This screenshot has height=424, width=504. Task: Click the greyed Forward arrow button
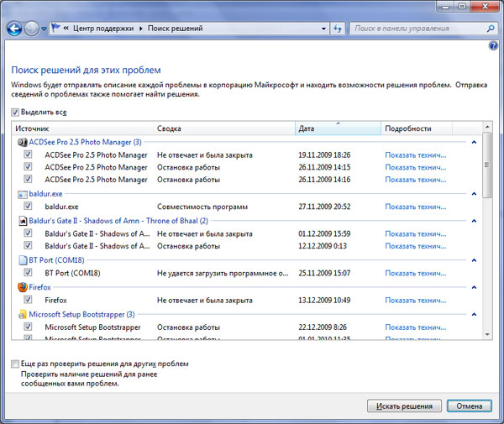(32, 29)
